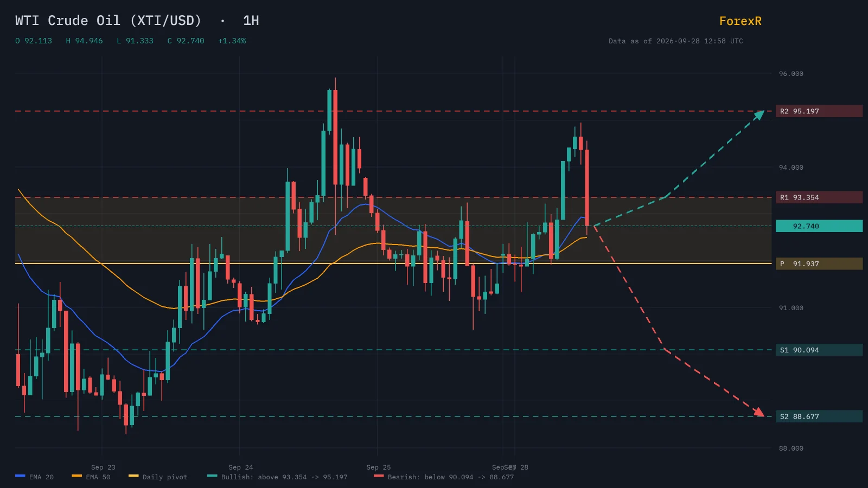This screenshot has width=868, height=488.
Task: Click the orange EMA 50 legend swatch
Action: pos(76,476)
